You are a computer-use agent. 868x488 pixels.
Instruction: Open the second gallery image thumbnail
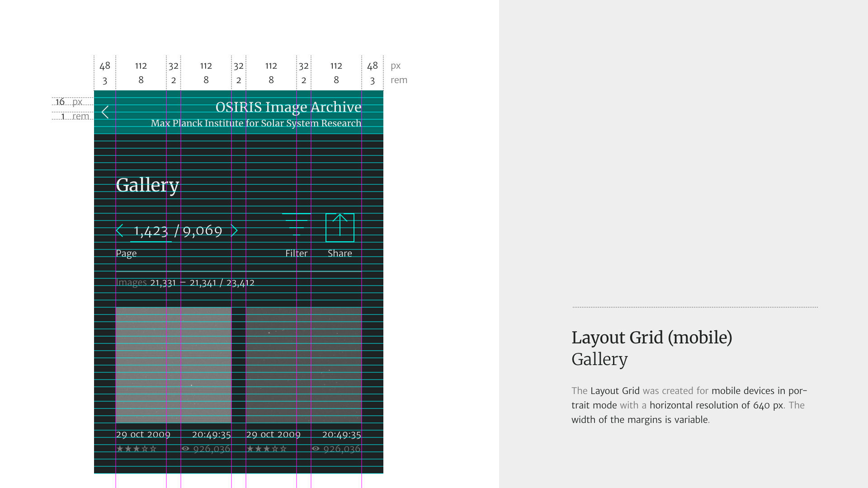304,365
